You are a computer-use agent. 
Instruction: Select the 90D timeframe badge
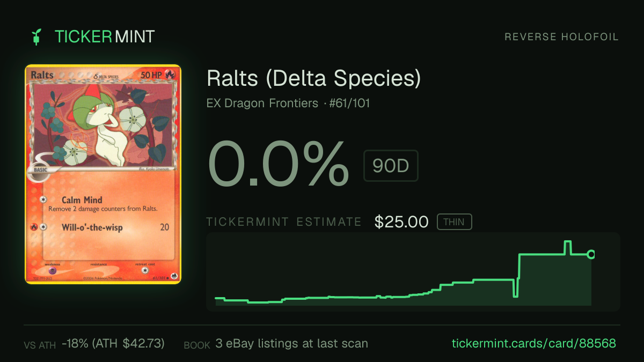(x=391, y=166)
